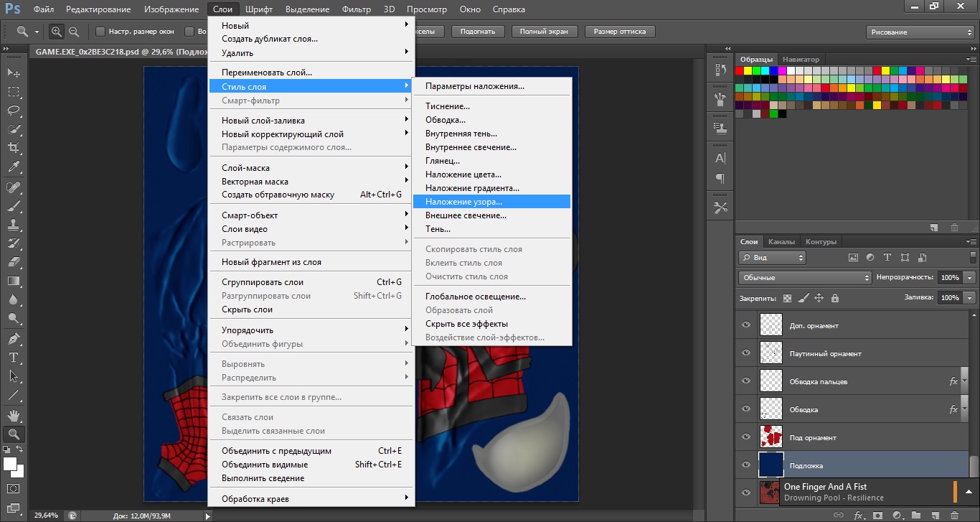
Task: Click the Полный экран button
Action: (x=544, y=32)
